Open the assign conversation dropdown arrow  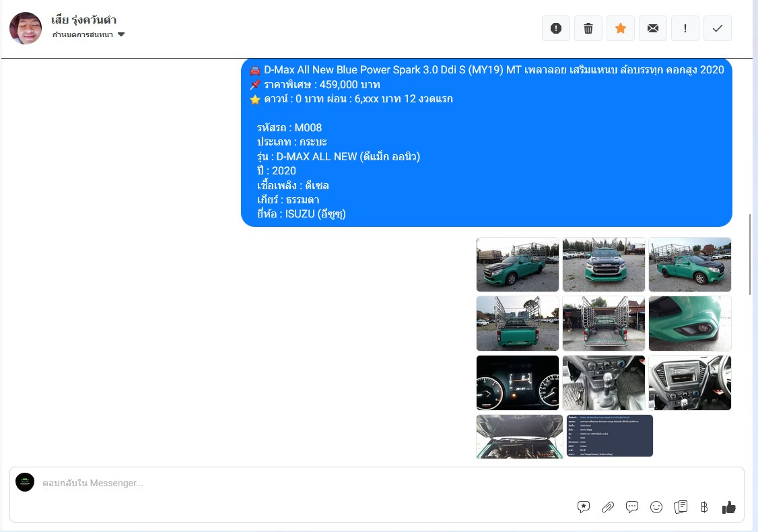(x=121, y=34)
